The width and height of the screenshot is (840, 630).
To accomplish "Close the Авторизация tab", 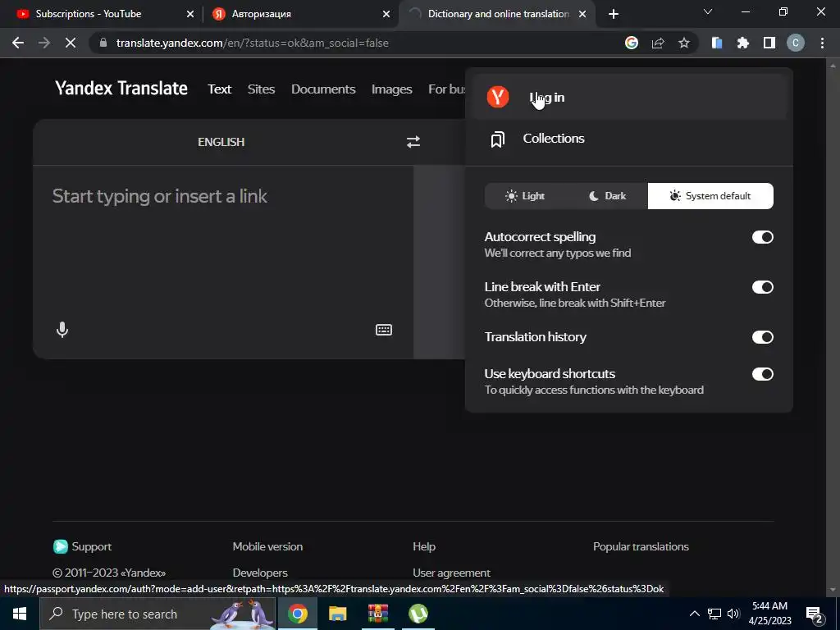I will [x=386, y=14].
